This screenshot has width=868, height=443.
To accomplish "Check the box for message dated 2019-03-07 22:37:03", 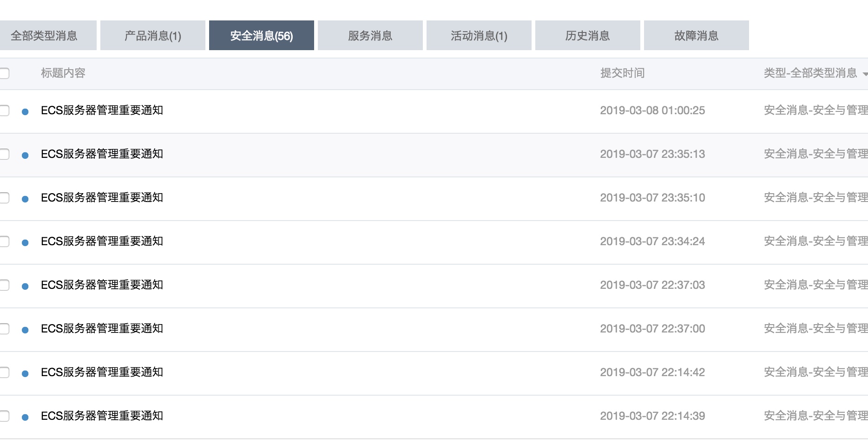I will [4, 285].
